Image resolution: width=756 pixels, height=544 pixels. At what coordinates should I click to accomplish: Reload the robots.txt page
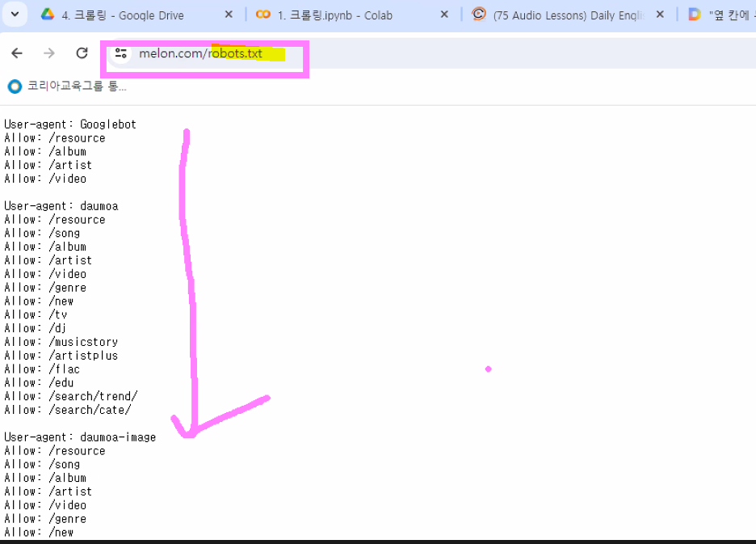point(82,53)
